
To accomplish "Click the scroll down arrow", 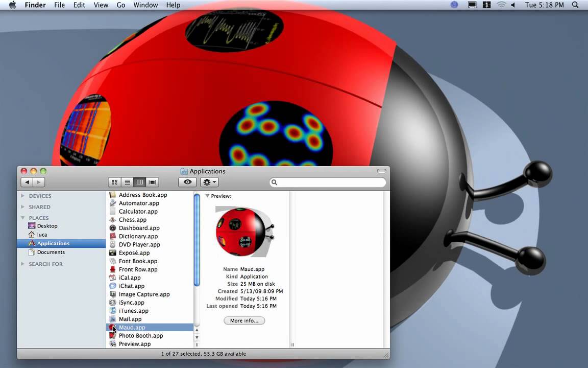I will [197, 337].
